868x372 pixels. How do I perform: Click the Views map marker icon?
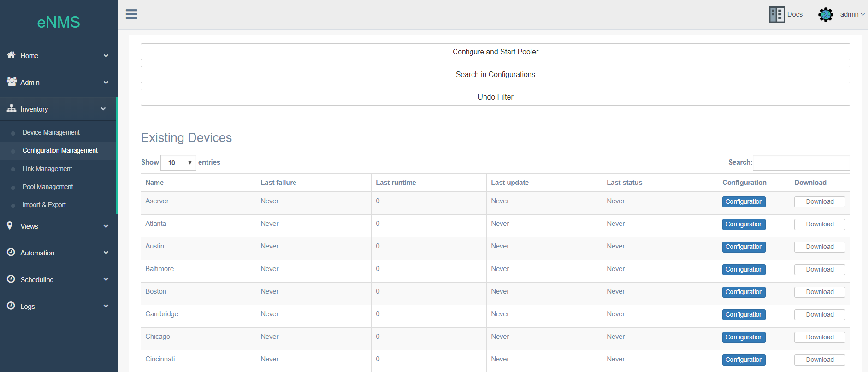10,225
